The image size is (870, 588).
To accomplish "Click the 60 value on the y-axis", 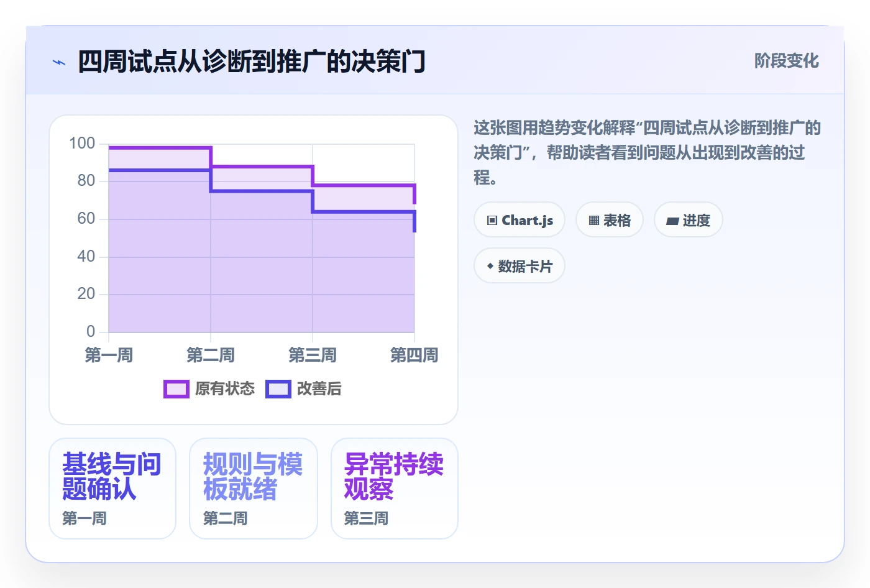I will (86, 219).
